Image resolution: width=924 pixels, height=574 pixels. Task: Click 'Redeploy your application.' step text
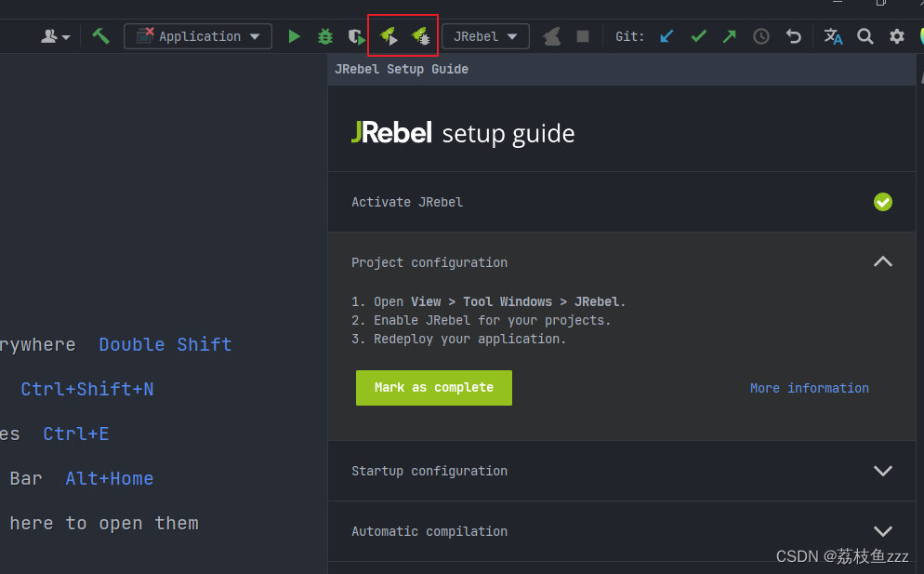[x=469, y=339]
